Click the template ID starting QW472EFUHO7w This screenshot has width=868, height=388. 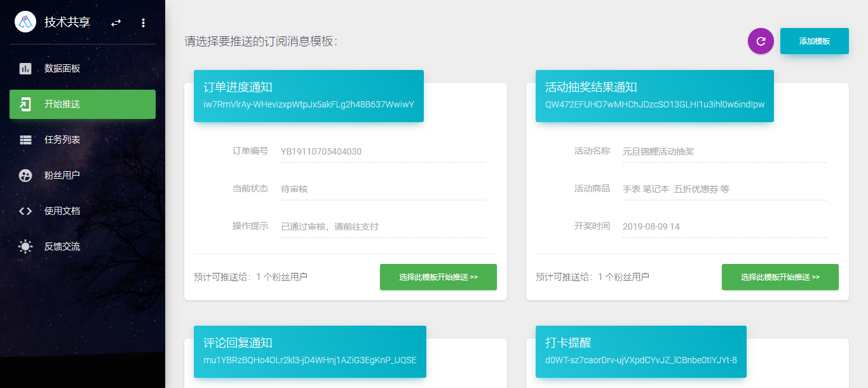point(655,104)
